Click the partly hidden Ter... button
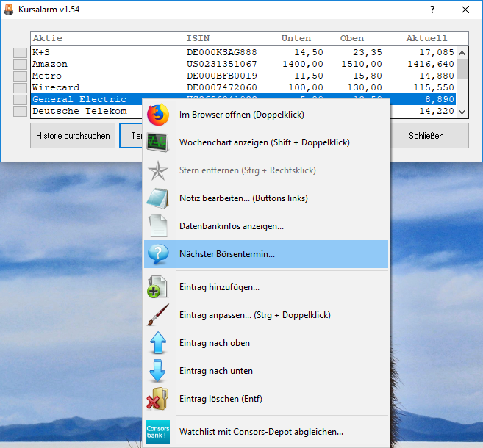The width and height of the screenshot is (483, 448). click(131, 136)
